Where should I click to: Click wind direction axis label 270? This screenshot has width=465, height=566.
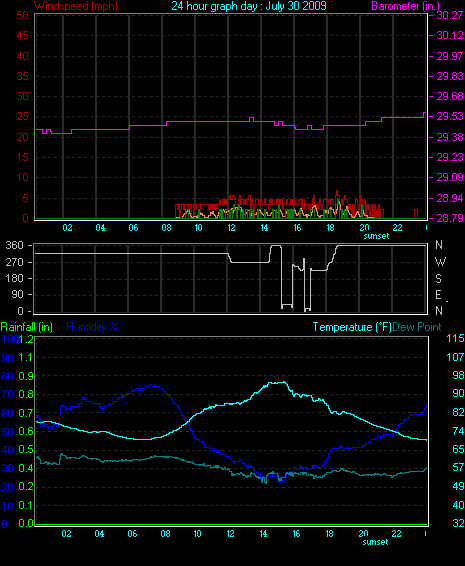pos(14,262)
